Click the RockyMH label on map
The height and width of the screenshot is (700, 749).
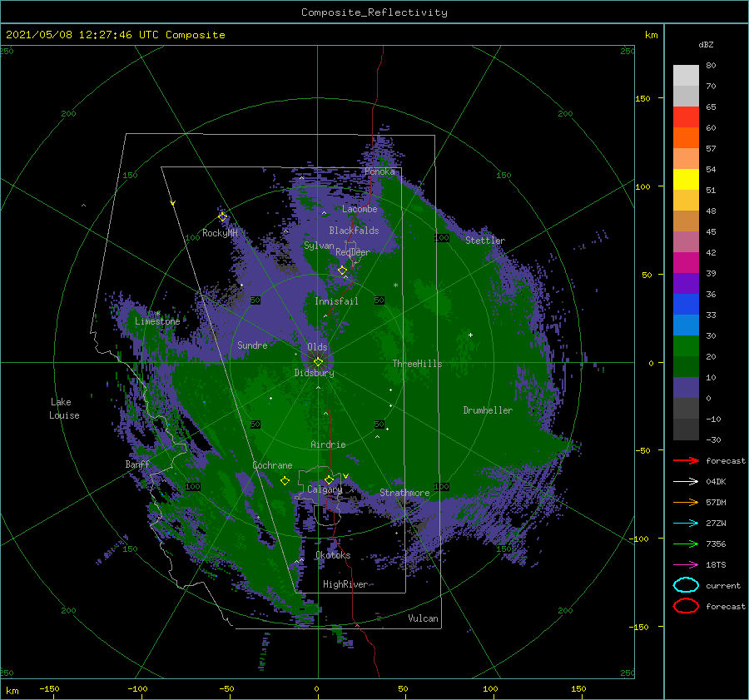[220, 233]
